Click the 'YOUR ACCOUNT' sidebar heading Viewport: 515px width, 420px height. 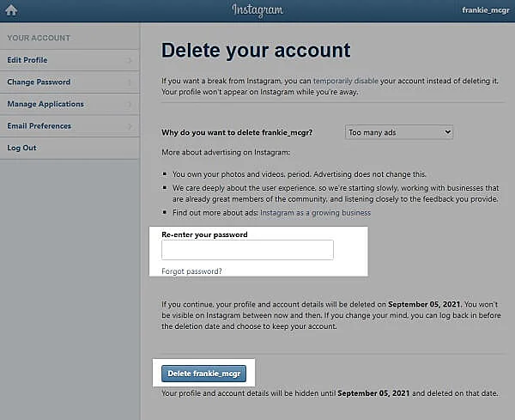pos(39,38)
